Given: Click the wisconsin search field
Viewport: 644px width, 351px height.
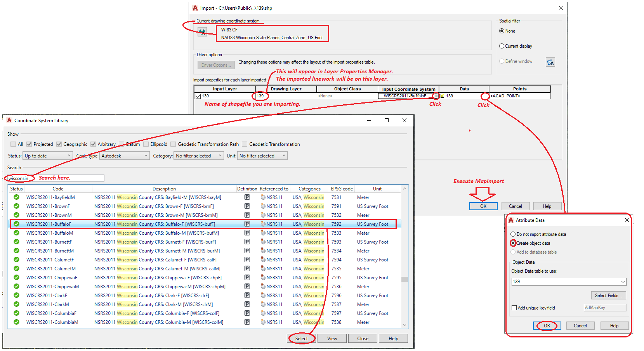Looking at the screenshot, I should click(19, 178).
